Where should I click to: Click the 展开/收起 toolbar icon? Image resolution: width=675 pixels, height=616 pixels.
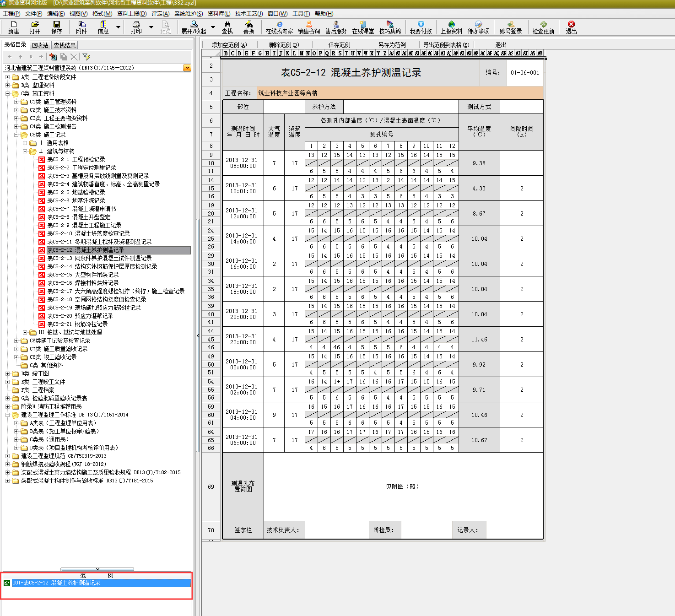coord(194,27)
